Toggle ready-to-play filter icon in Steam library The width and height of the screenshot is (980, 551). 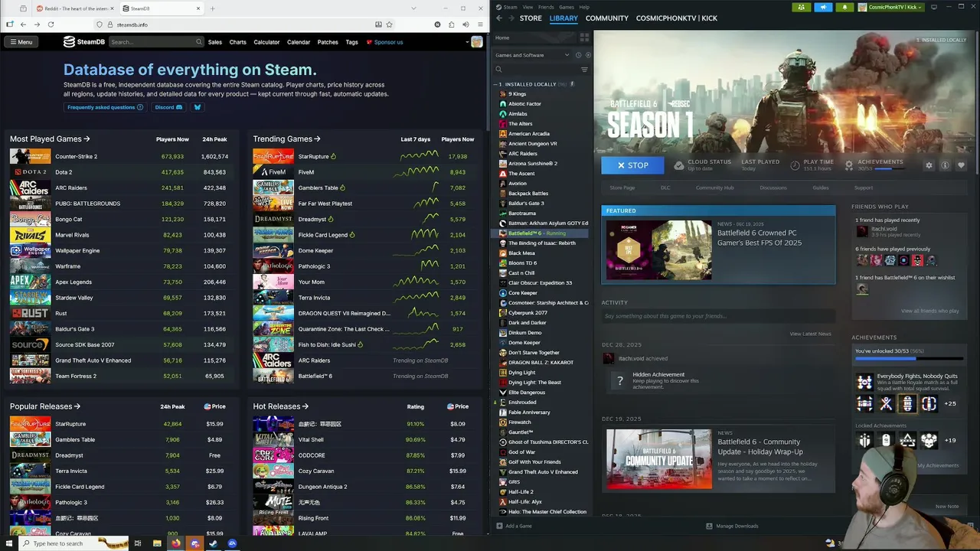point(587,55)
